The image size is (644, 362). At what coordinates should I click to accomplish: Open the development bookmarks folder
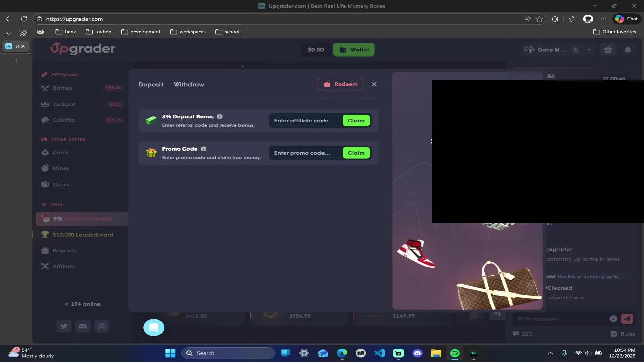(141, 32)
